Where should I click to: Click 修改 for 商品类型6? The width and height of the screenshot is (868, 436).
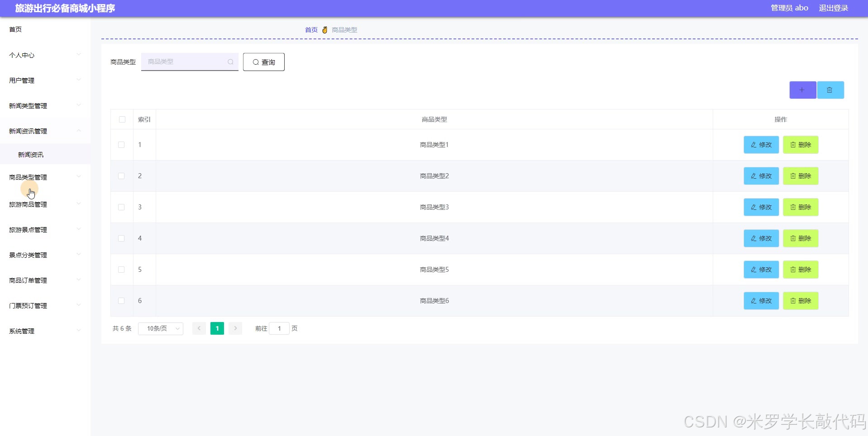(761, 301)
